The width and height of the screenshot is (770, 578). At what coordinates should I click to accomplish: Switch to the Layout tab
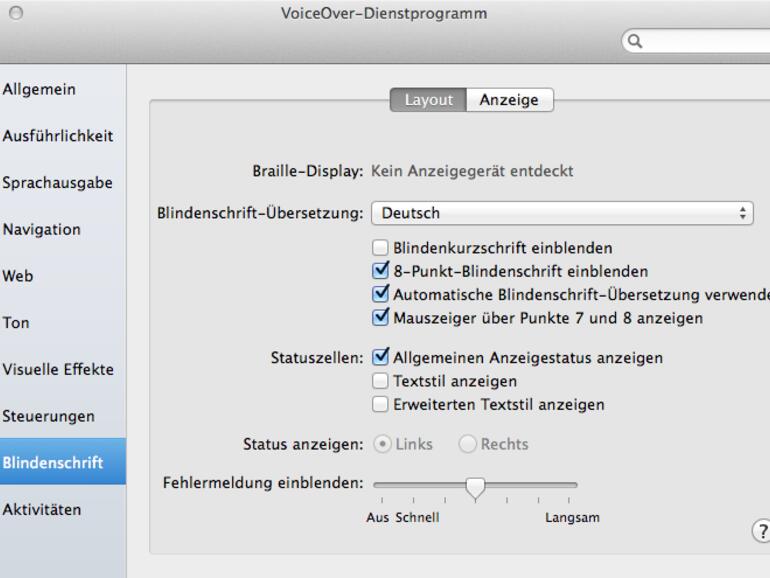point(428,100)
